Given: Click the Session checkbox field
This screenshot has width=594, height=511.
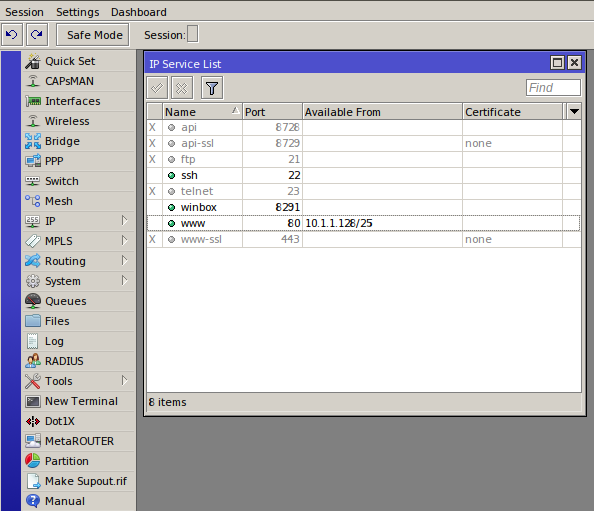Looking at the screenshot, I should coord(192,34).
